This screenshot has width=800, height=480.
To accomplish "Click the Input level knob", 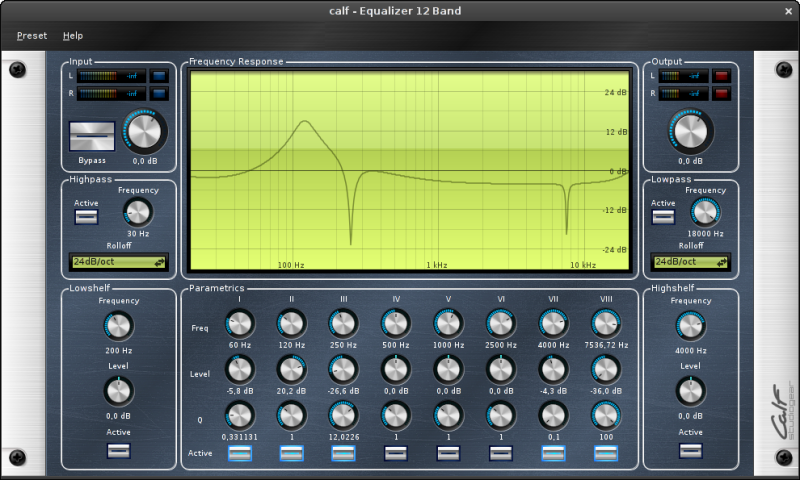I will [145, 131].
